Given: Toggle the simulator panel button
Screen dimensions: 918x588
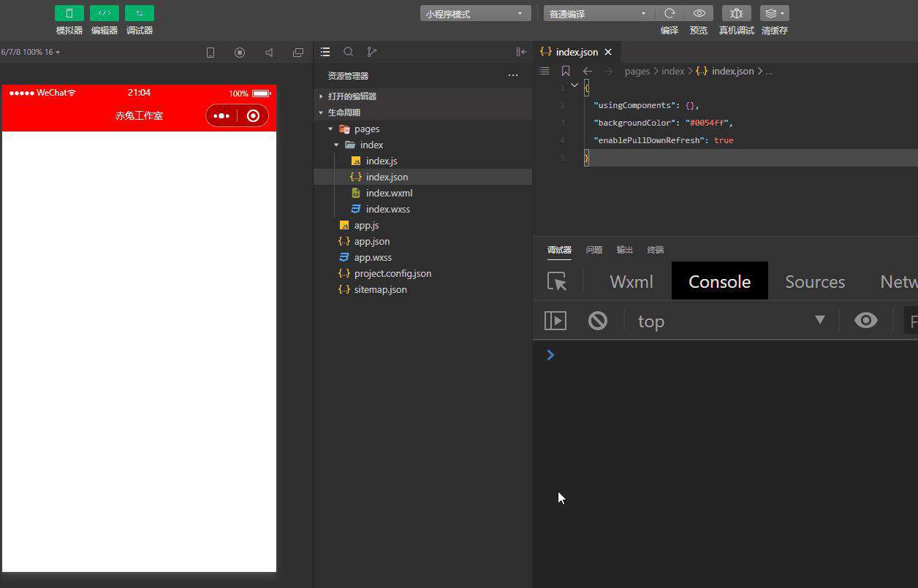Looking at the screenshot, I should [x=69, y=13].
